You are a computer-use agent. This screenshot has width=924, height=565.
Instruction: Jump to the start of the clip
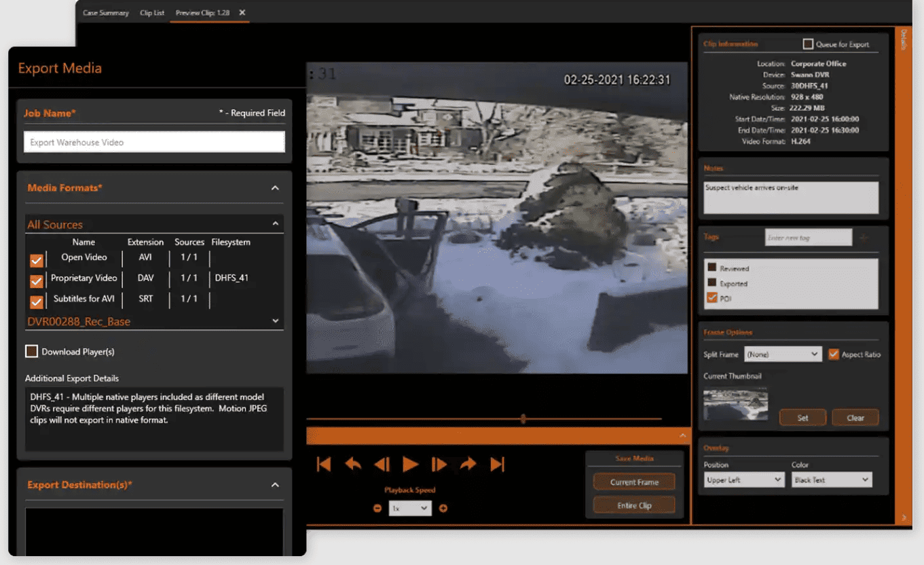pos(324,464)
